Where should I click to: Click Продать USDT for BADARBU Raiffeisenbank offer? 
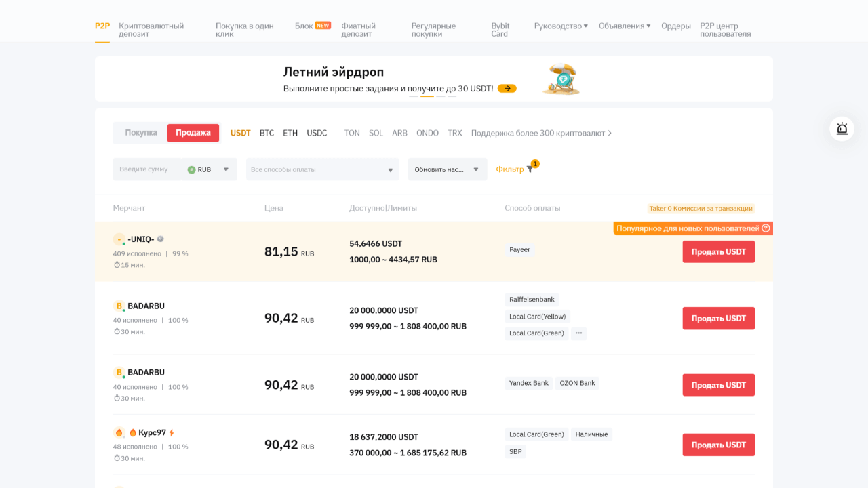pyautogui.click(x=718, y=319)
